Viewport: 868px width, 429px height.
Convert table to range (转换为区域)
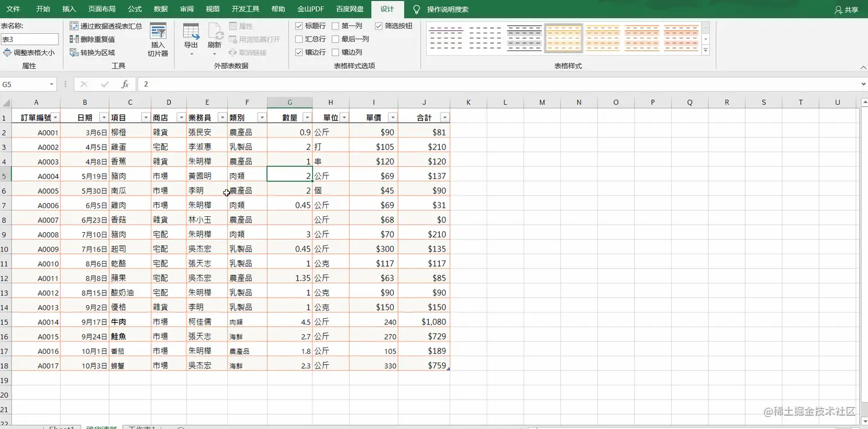pyautogui.click(x=92, y=52)
